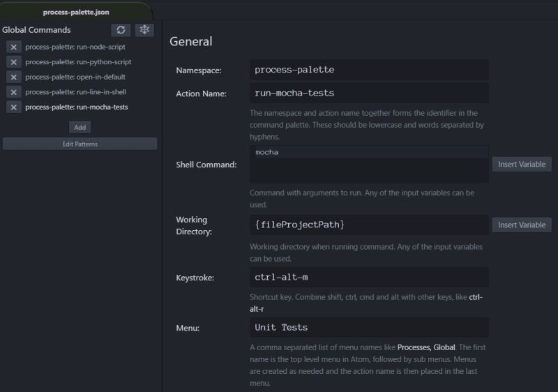The image size is (558, 392).
Task: Select process-palette: run-python-script entry
Action: coord(78,62)
